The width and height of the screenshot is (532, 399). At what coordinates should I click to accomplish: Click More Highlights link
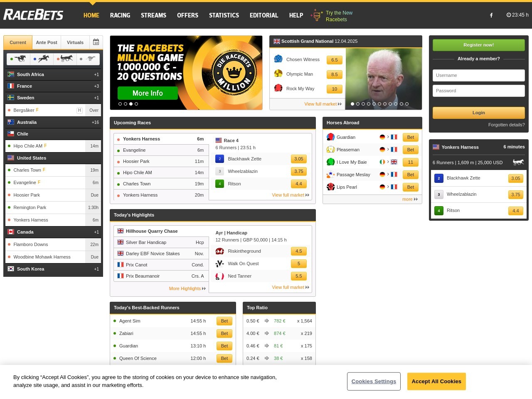tap(187, 288)
